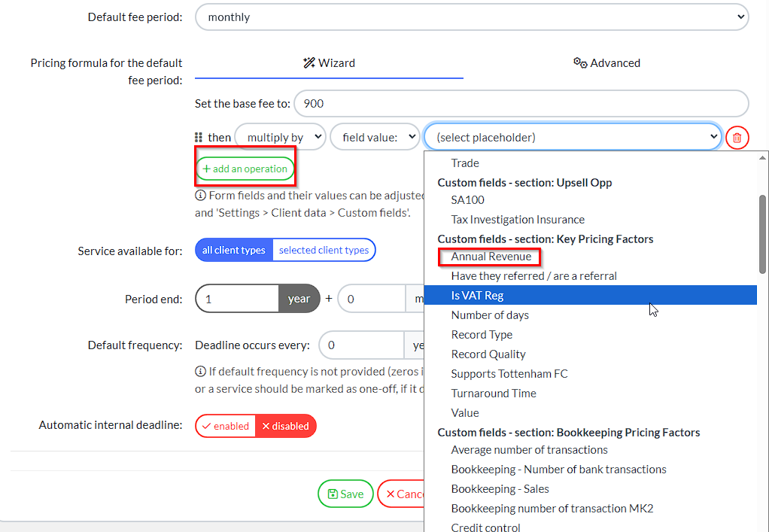
Task: Open the 'field value:' type dropdown
Action: click(375, 138)
